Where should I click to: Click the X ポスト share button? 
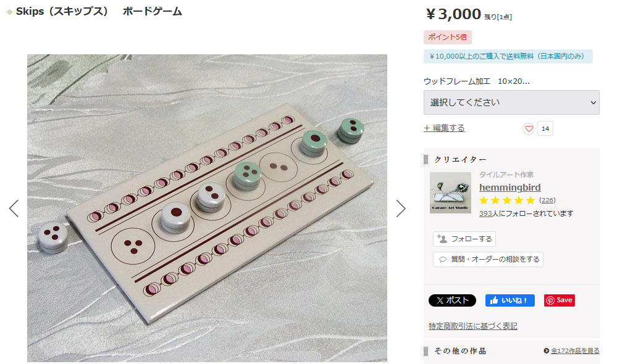(452, 300)
